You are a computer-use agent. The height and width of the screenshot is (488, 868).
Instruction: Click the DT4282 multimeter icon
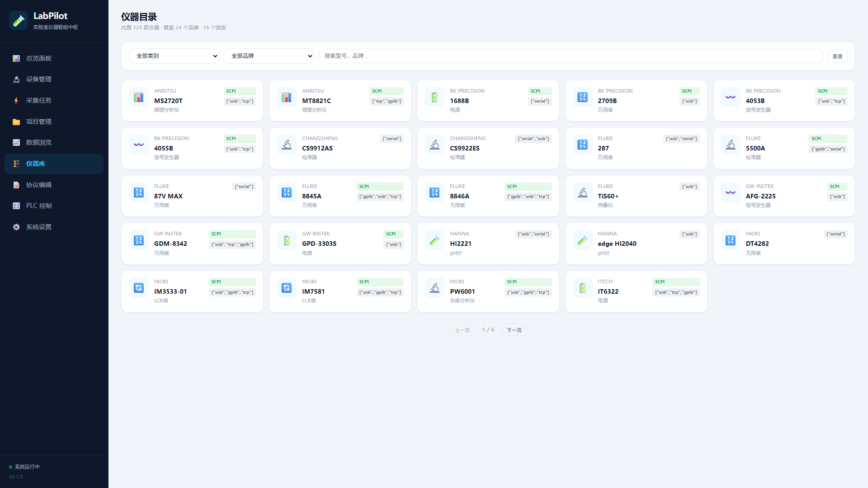pos(731,240)
